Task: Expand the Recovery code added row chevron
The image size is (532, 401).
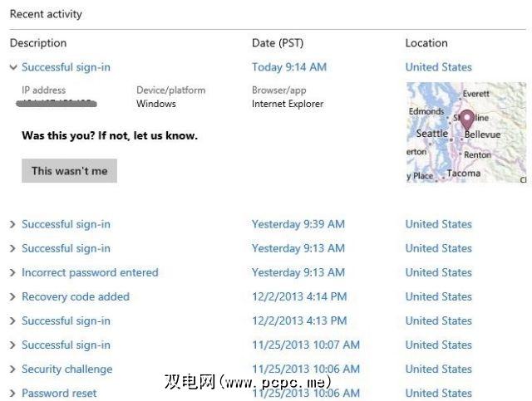Action: pos(13,296)
